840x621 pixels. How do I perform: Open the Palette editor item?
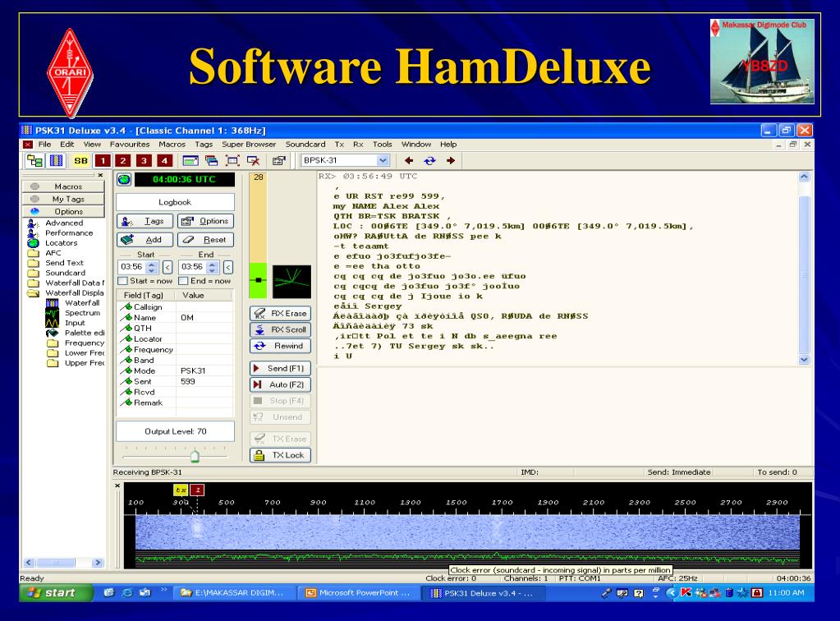coord(84,333)
